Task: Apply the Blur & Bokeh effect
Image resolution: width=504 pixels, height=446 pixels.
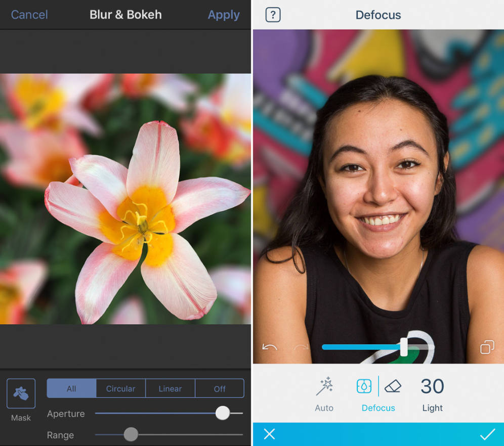Action: [x=223, y=15]
